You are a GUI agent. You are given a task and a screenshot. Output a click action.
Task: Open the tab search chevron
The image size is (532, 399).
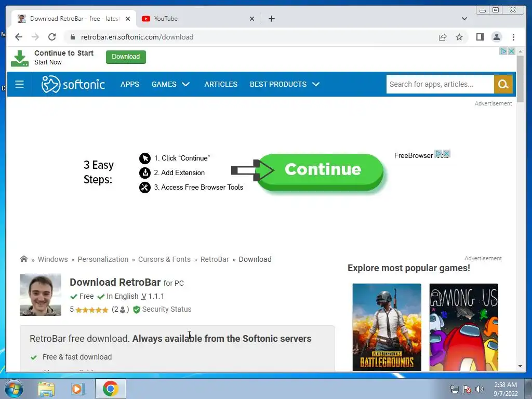464,19
